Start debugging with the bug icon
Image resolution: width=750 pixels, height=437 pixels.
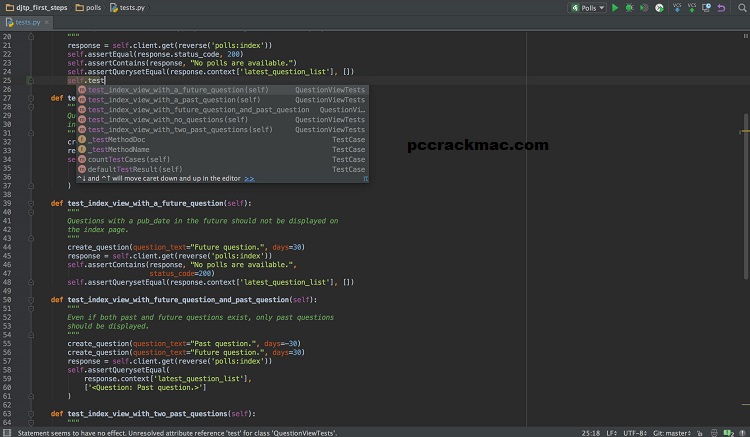tap(629, 8)
